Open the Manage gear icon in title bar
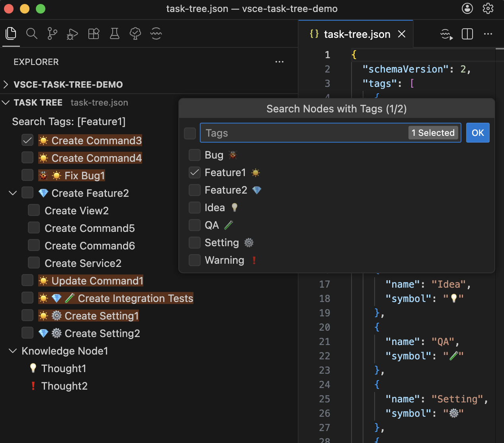This screenshot has width=504, height=443. (488, 8)
